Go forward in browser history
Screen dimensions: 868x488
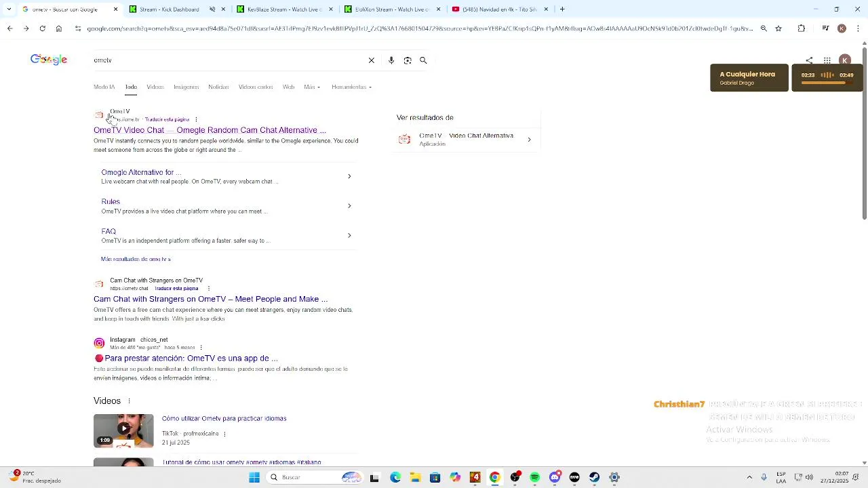point(26,28)
